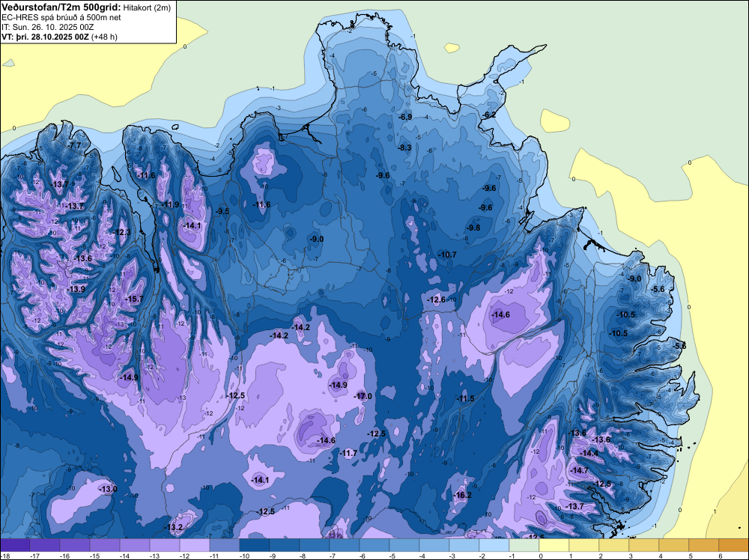Click the 3 tick label on the color scale
749x560 pixels.
coord(631,556)
